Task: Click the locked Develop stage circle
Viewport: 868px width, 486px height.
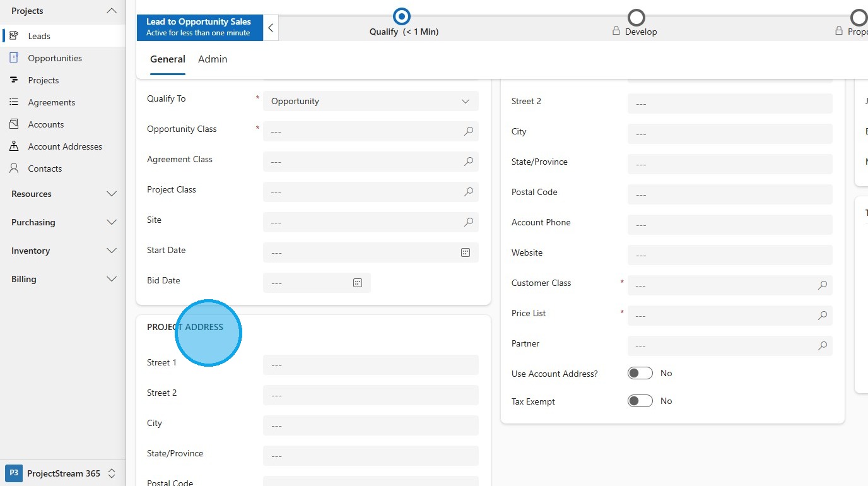Action: click(x=636, y=17)
